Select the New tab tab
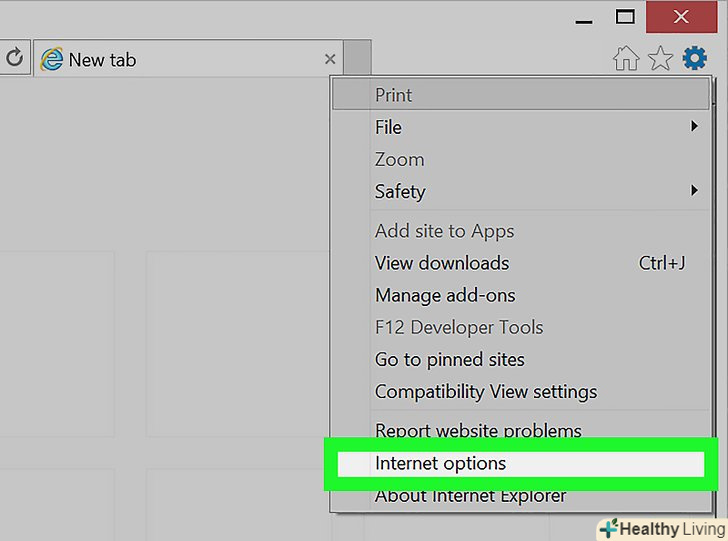This screenshot has height=541, width=728. tap(188, 59)
